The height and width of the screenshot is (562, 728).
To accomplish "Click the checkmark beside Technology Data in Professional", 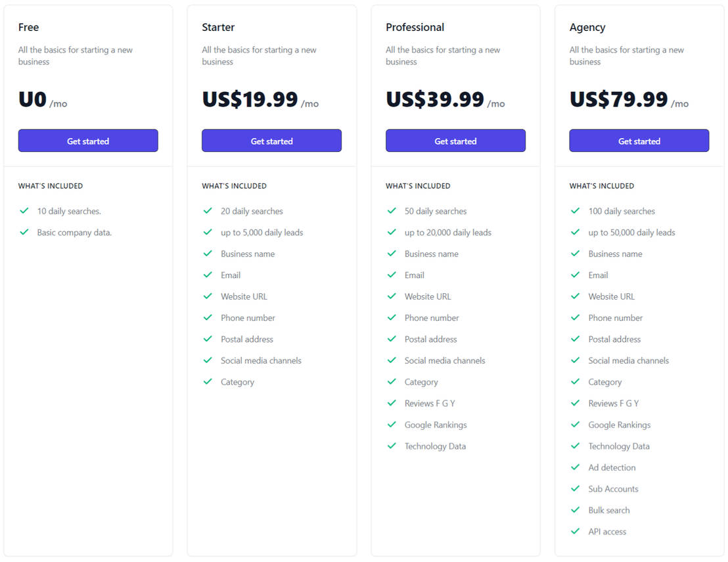I will pyautogui.click(x=392, y=446).
